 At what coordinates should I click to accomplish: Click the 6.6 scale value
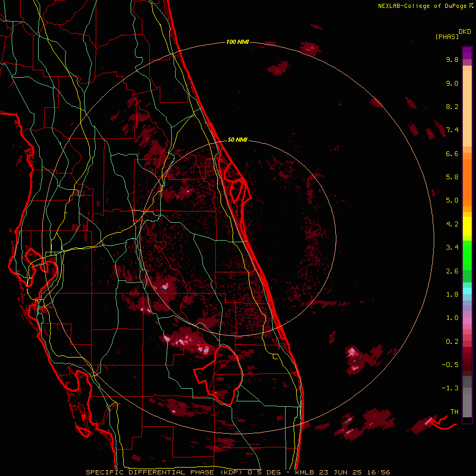click(452, 153)
